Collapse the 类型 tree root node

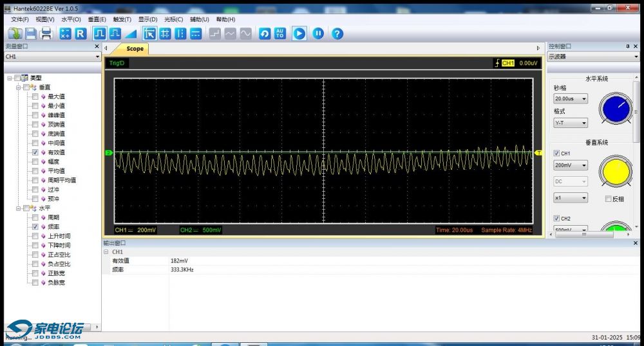(10, 78)
